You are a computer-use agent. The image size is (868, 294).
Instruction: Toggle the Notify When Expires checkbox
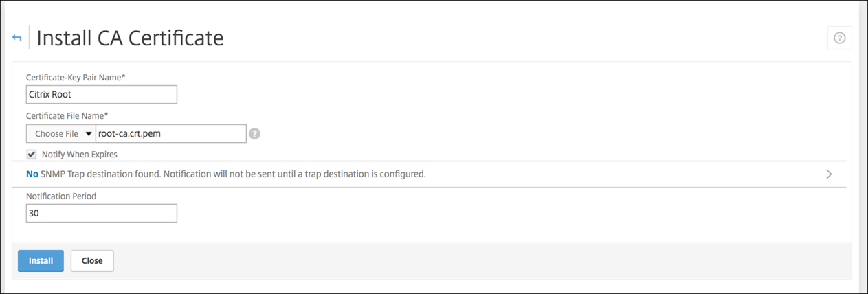(32, 155)
